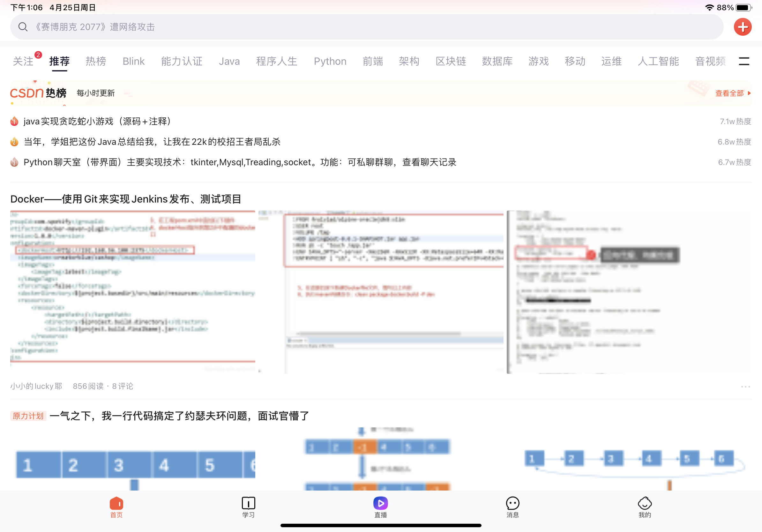The height and width of the screenshot is (532, 762).
Task: Open the channel list hamburger menu
Action: [744, 61]
